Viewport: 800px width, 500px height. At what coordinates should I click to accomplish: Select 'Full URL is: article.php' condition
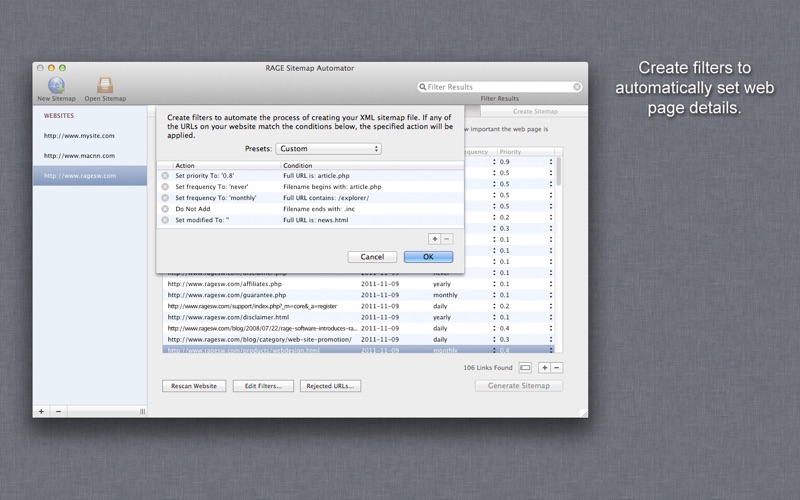point(316,176)
